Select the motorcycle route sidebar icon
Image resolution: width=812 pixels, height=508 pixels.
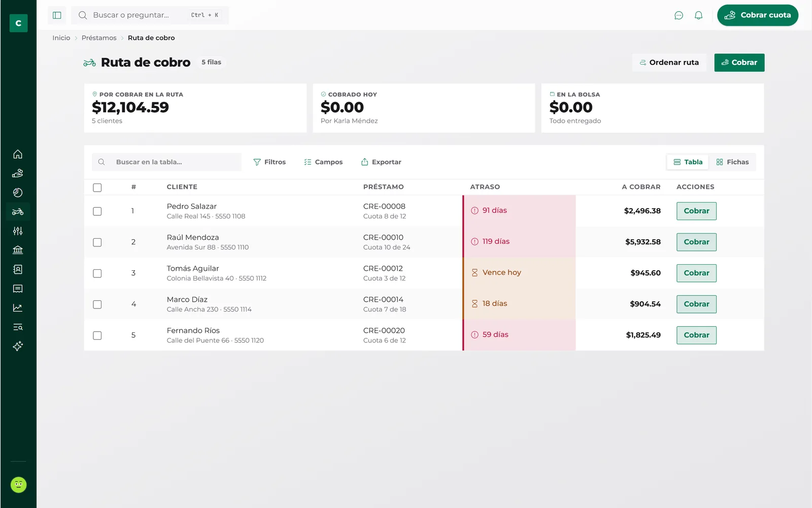(x=18, y=212)
